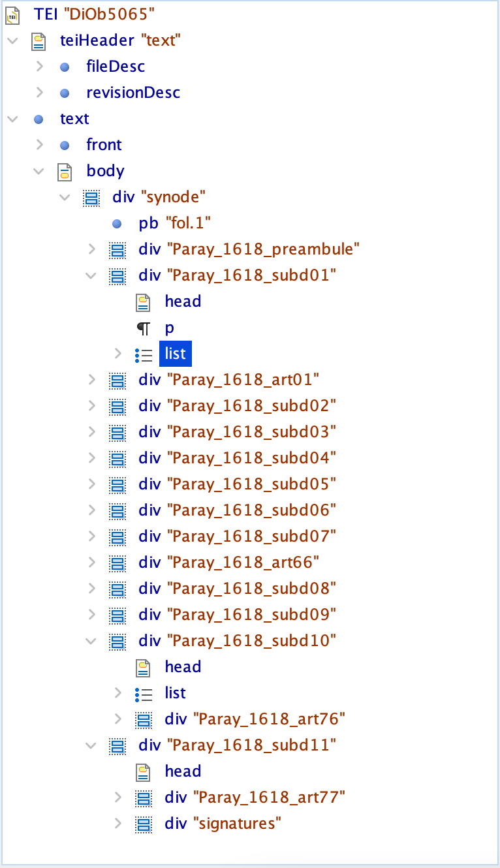Expand the selected list node
The image size is (500, 868).
coord(117,354)
